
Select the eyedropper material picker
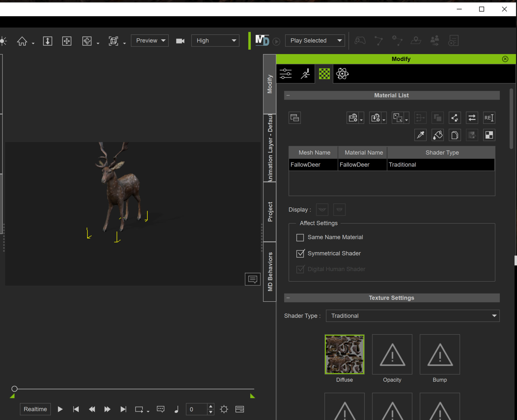[420, 135]
